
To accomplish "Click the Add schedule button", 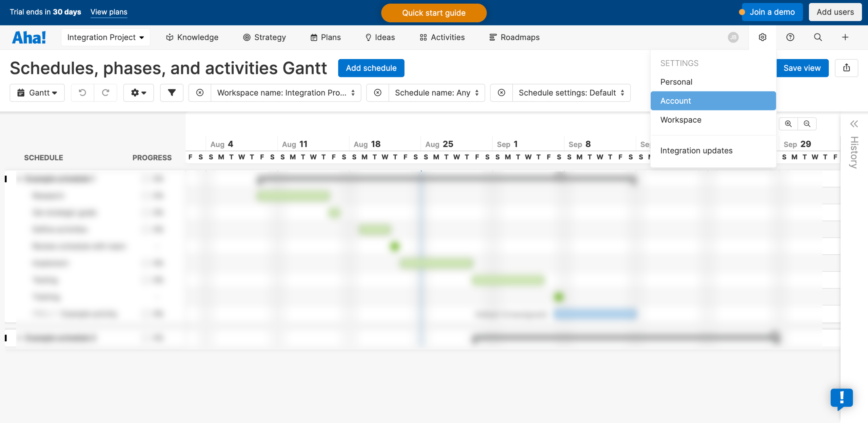I will coord(371,68).
